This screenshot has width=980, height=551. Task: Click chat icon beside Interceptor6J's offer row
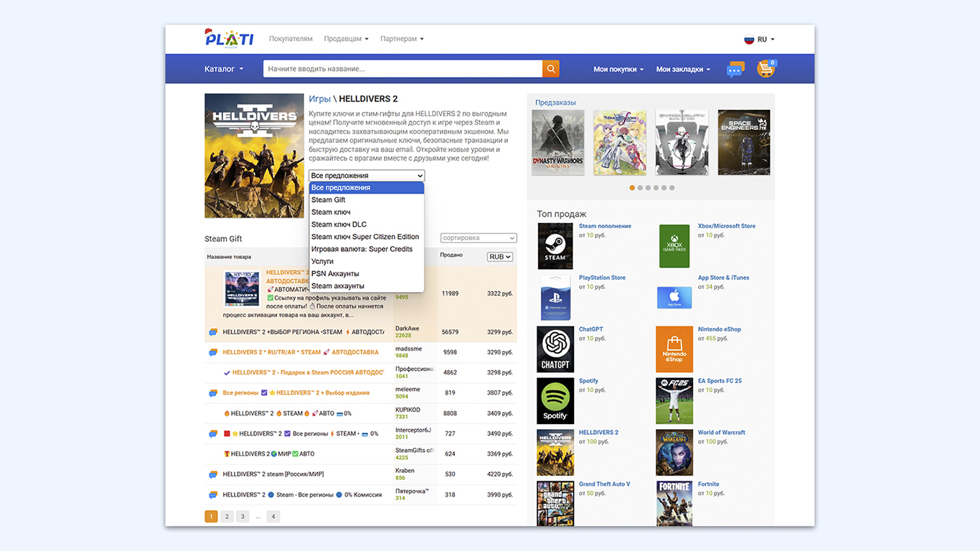213,434
